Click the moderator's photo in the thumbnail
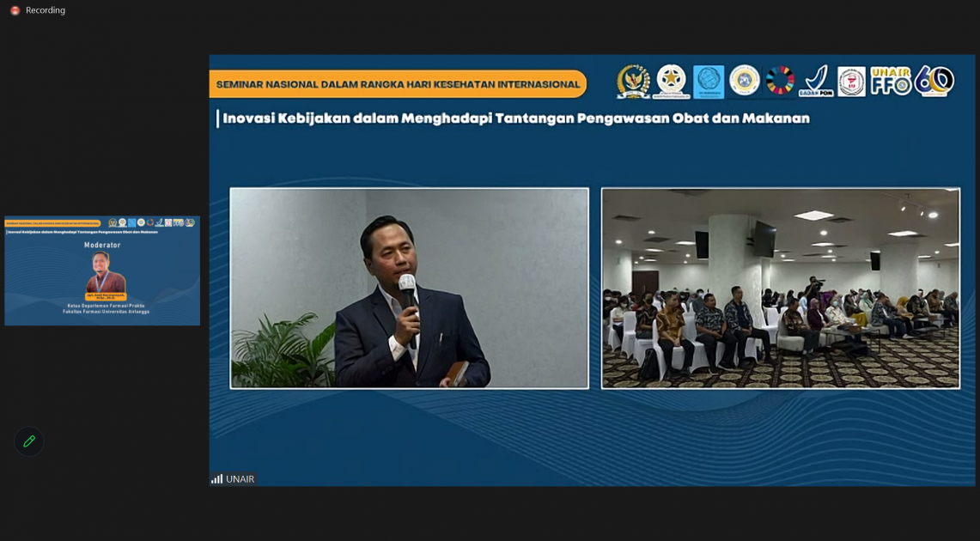The image size is (980, 541). click(x=105, y=272)
